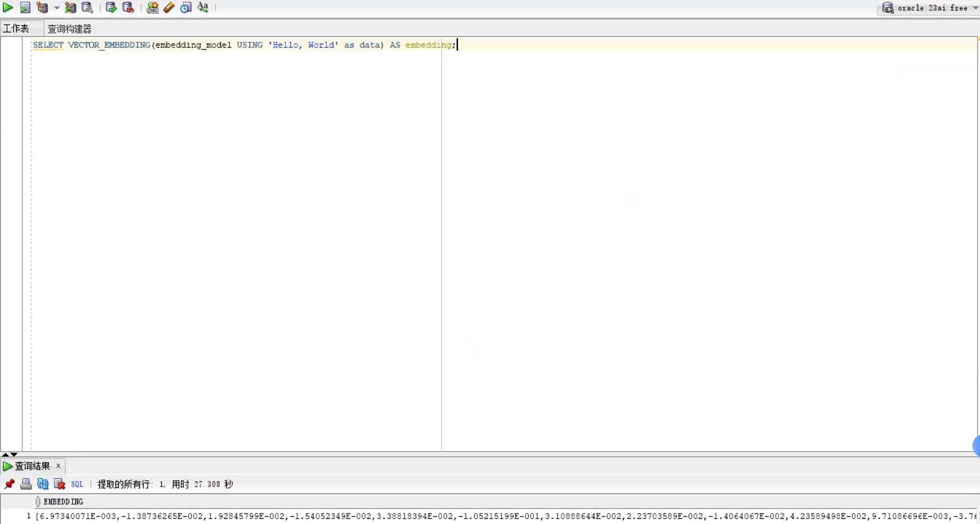Screen dimensions: 980x524
Task: Select the embedding vector result cell
Action: click(506, 516)
